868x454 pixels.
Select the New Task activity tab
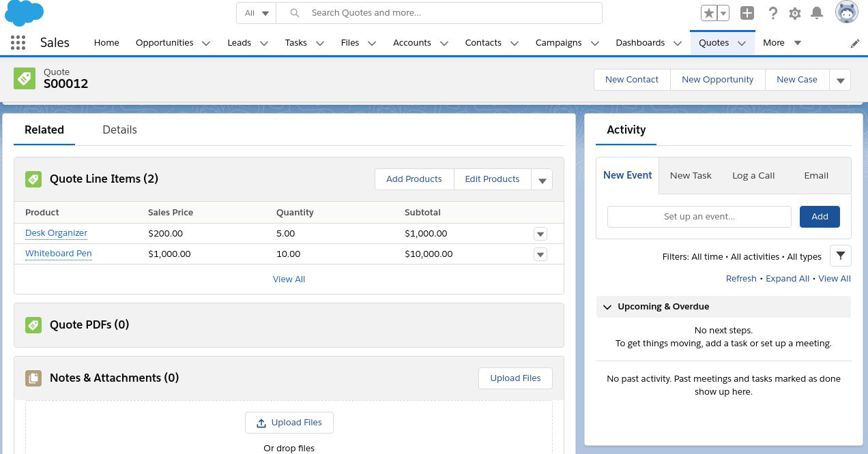691,175
